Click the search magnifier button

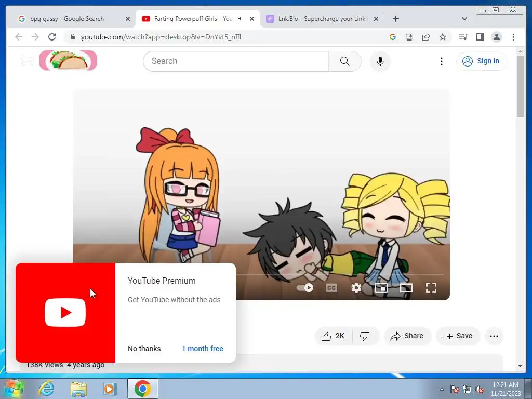pyautogui.click(x=345, y=61)
